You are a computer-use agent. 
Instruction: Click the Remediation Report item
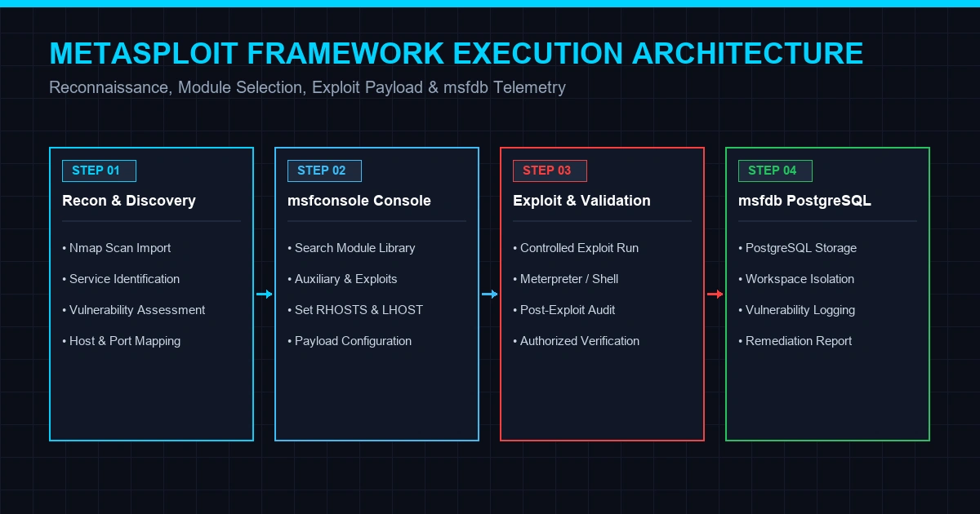point(795,341)
